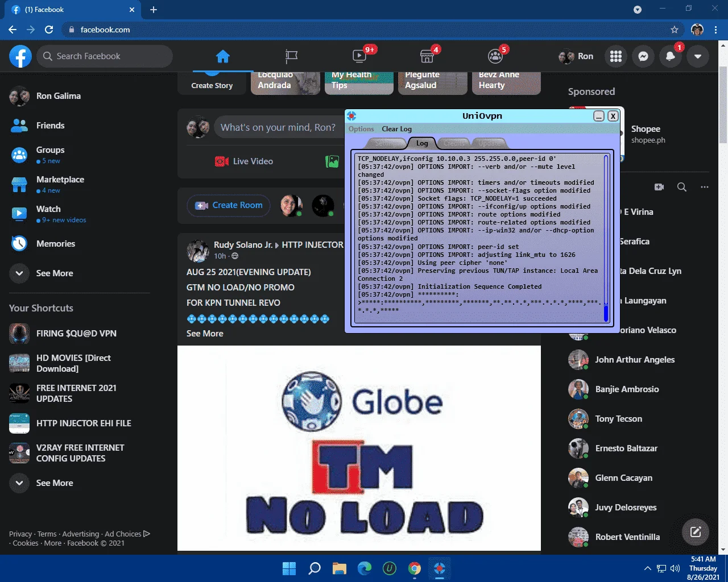Open UniOvpn icon in taskbar
This screenshot has height=582, width=728.
pyautogui.click(x=439, y=568)
